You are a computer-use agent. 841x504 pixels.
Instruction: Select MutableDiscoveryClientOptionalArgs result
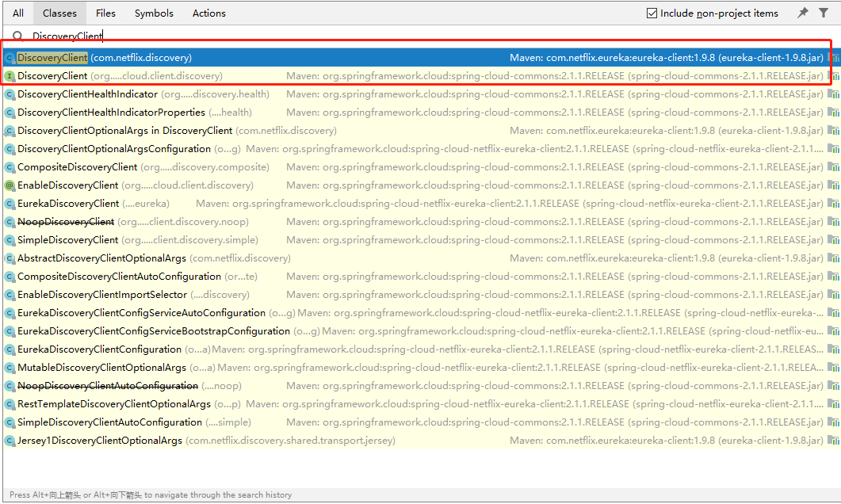(x=421, y=367)
